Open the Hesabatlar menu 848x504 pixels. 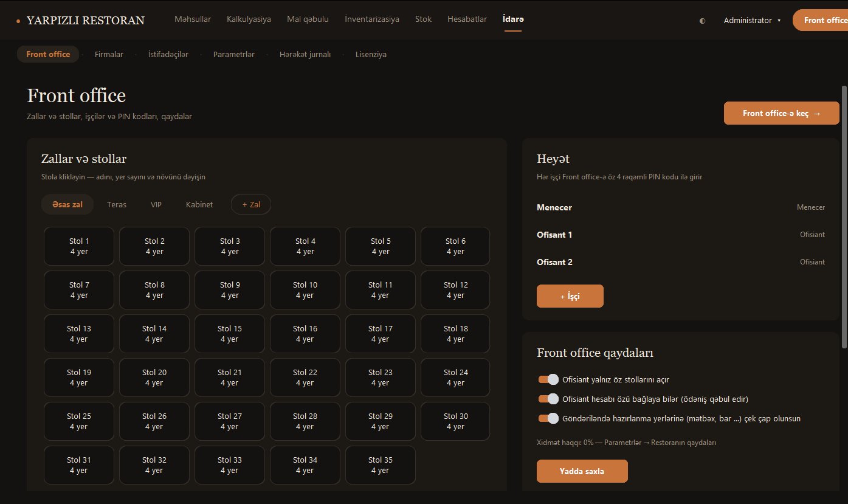467,19
